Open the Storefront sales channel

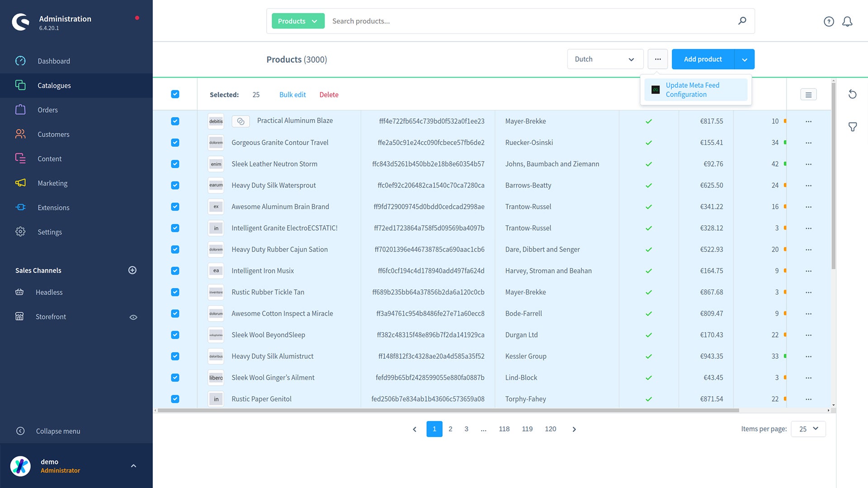(x=51, y=317)
